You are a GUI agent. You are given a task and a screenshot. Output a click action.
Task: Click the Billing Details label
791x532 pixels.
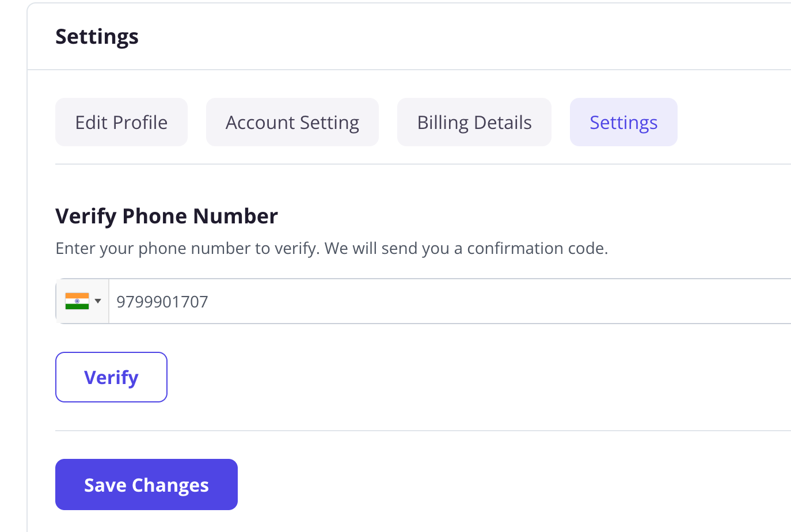coord(474,123)
